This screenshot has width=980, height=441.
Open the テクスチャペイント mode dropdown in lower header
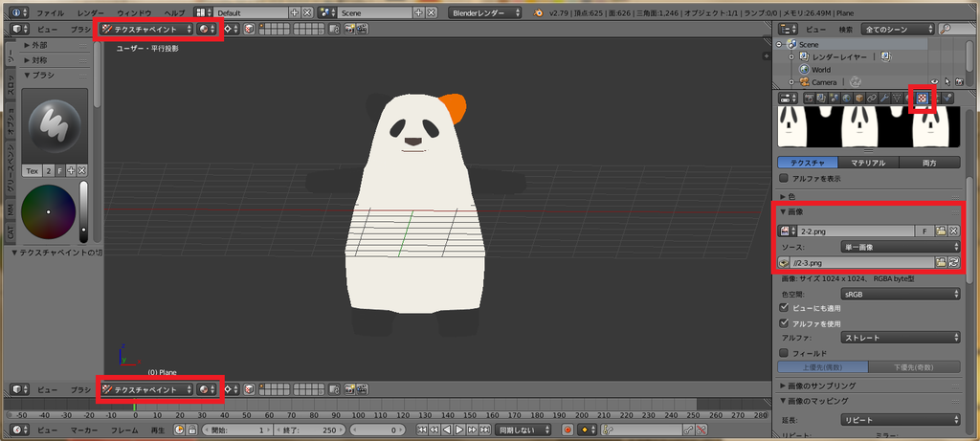tap(146, 389)
